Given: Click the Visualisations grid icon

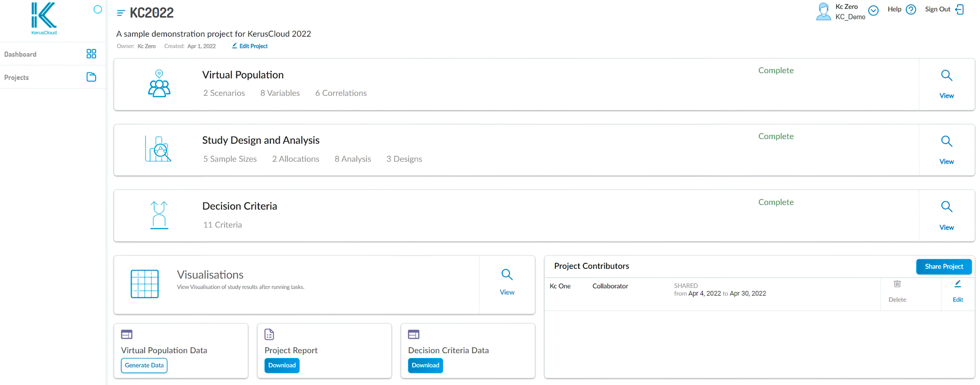Looking at the screenshot, I should pyautogui.click(x=145, y=284).
